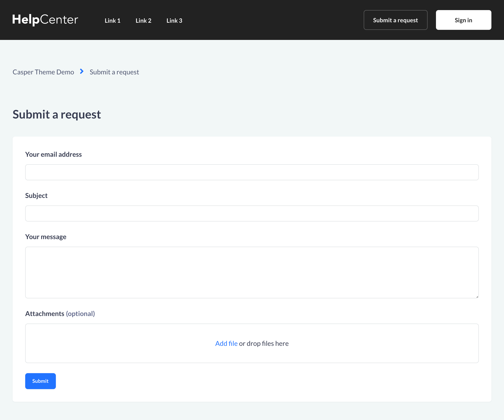Screen dimensions: 504x420
Task: Click the Your email address label
Action: click(53, 154)
